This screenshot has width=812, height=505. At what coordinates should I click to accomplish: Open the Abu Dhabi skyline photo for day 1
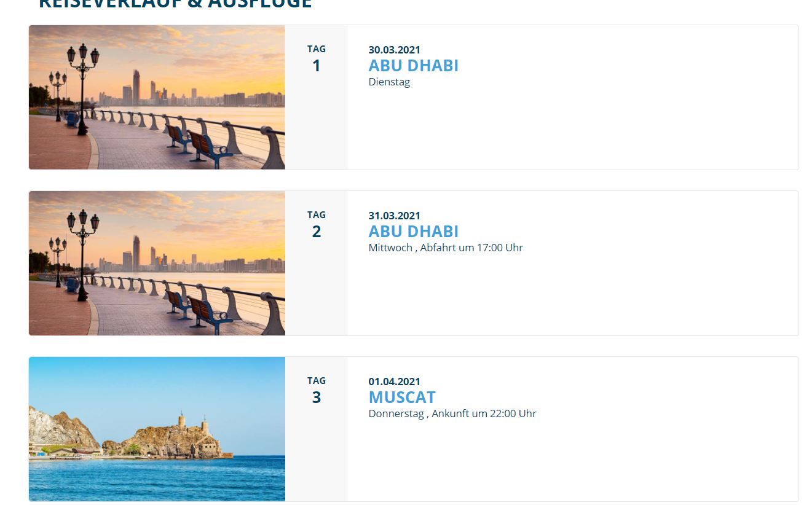tap(157, 97)
